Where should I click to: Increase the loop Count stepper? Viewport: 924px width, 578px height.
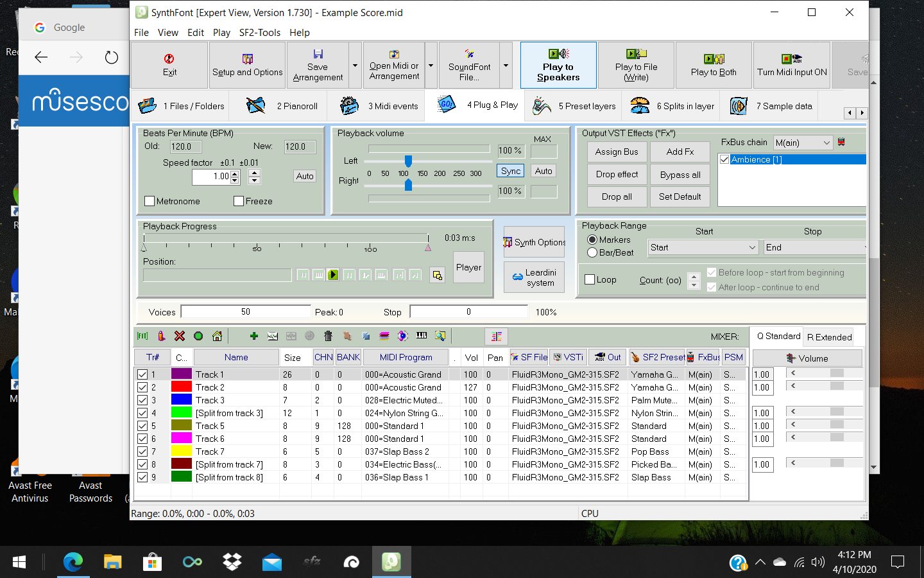coord(693,277)
